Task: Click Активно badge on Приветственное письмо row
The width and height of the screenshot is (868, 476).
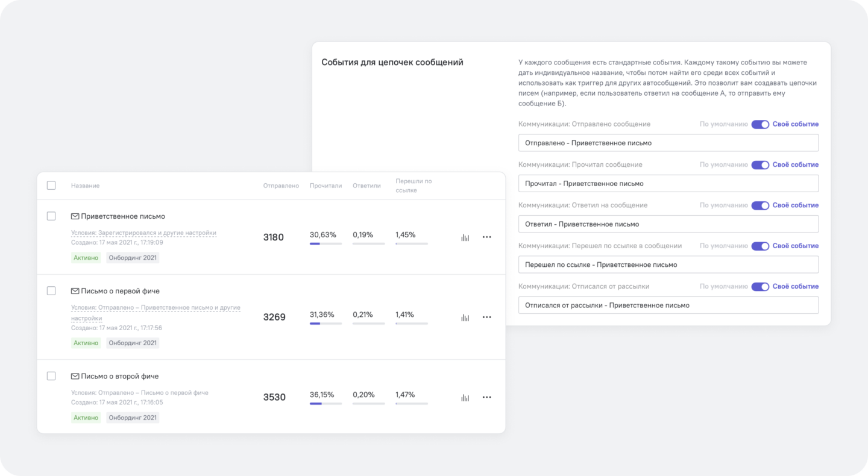Action: coord(86,258)
